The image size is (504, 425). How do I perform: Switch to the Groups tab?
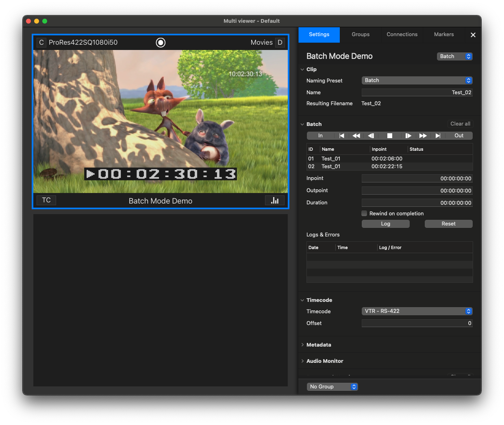pyautogui.click(x=361, y=35)
